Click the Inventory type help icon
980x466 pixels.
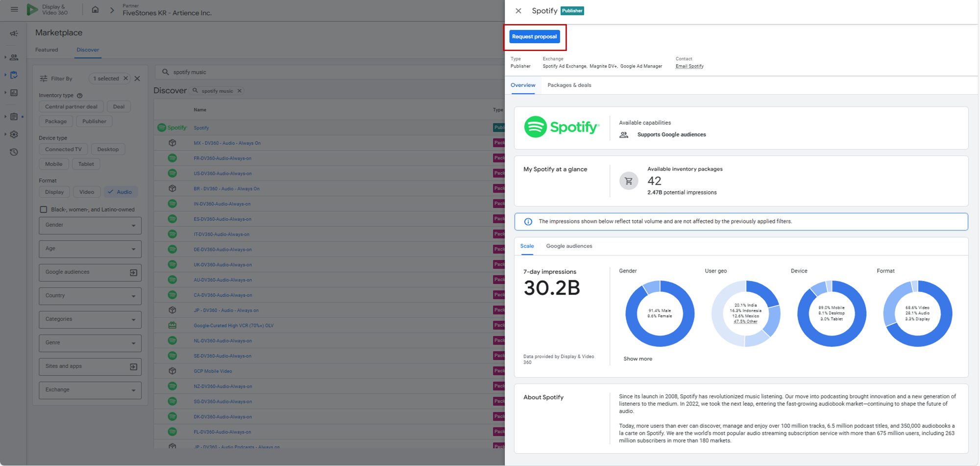80,96
